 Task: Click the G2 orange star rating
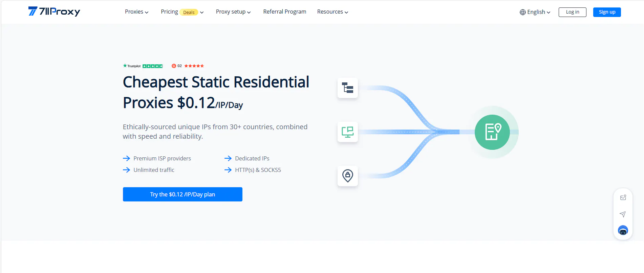click(x=194, y=66)
